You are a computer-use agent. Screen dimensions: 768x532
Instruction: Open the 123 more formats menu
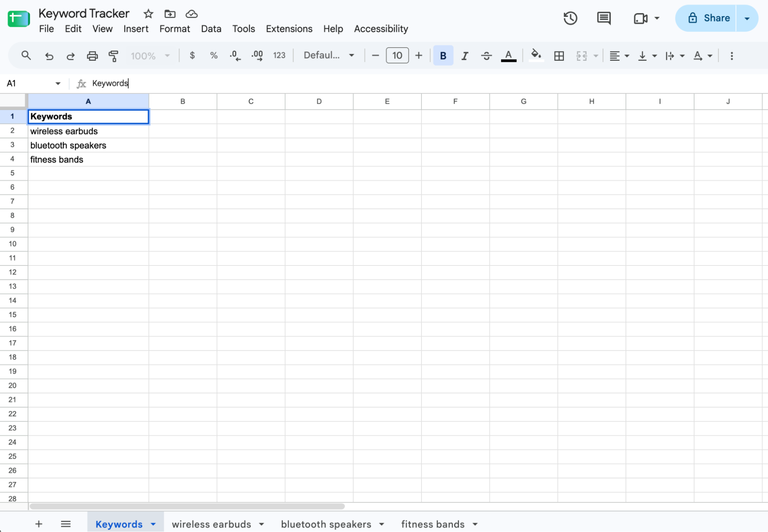[x=279, y=56]
